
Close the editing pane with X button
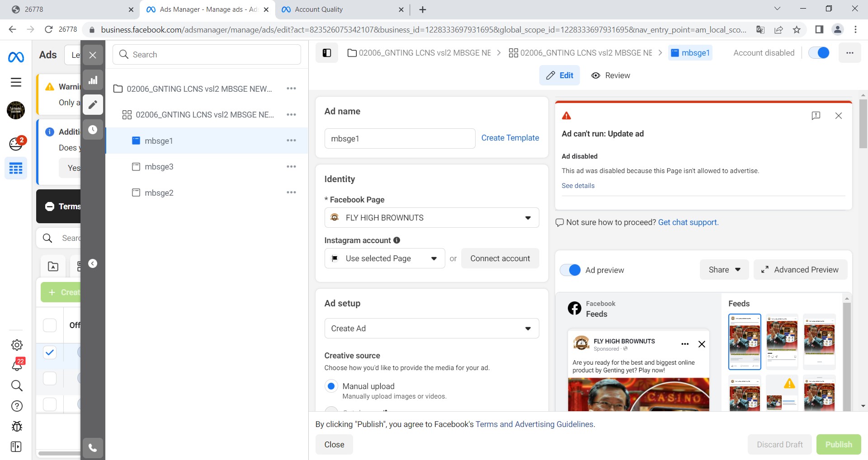(93, 55)
